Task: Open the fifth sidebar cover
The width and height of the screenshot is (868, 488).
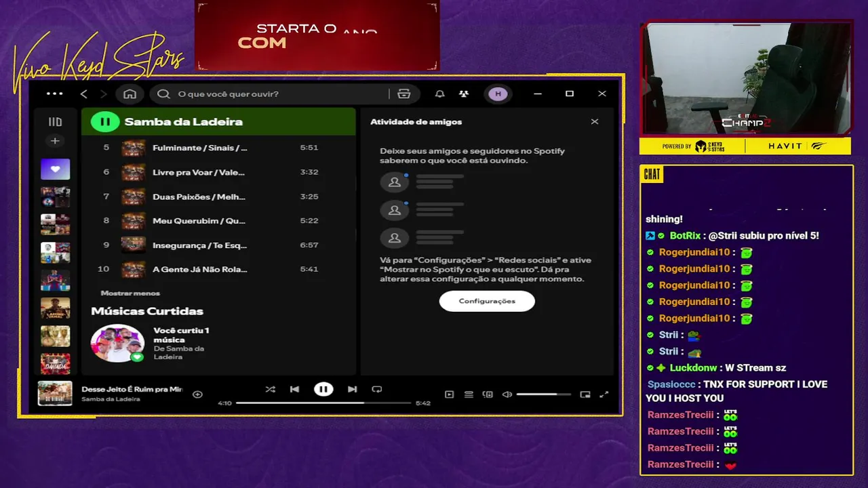Action: pyautogui.click(x=55, y=280)
